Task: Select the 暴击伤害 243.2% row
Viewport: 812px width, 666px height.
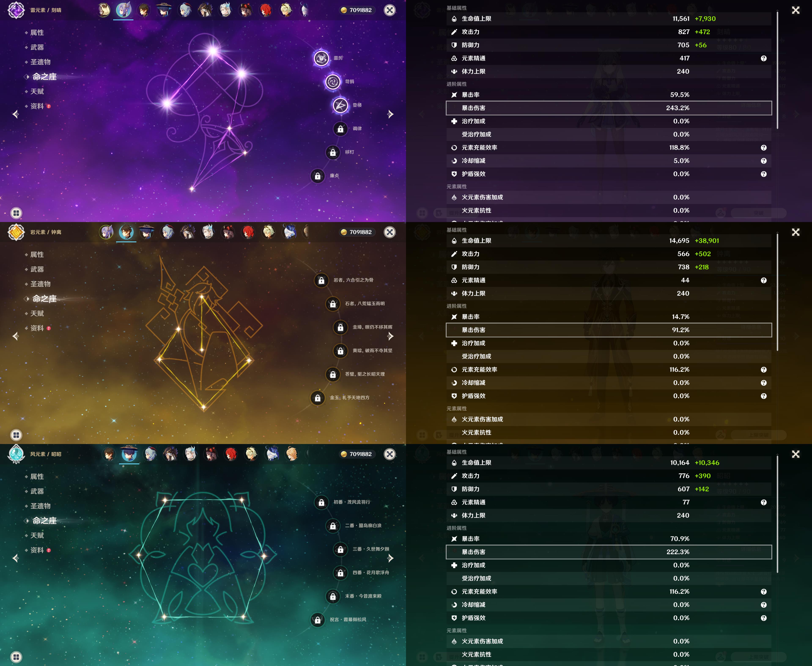Action: (609, 108)
